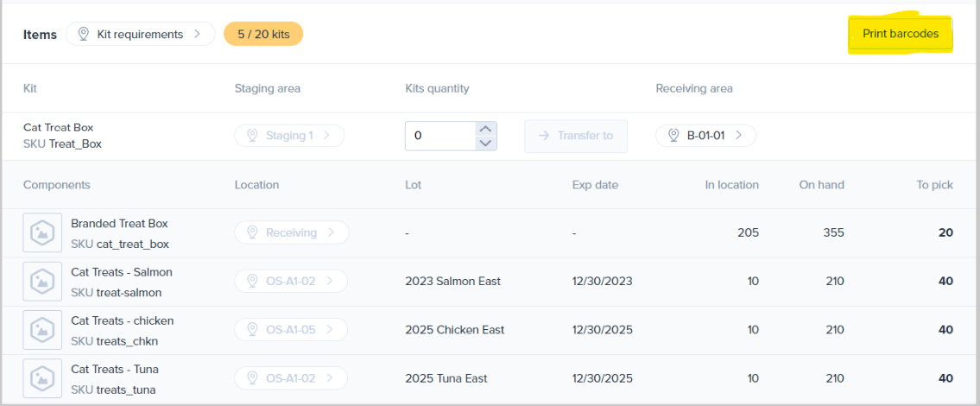This screenshot has width=980, height=406.
Task: Click the pin icon in B-01-01 selector
Action: click(673, 136)
